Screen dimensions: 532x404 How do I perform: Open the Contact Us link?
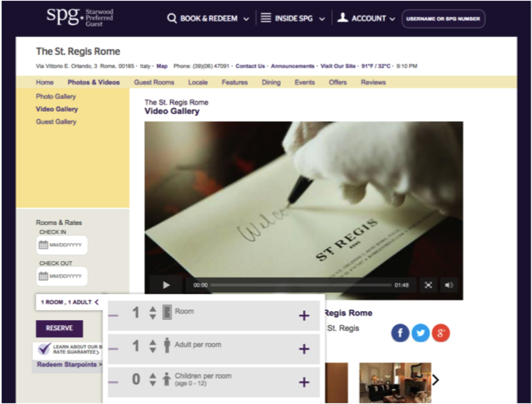250,66
